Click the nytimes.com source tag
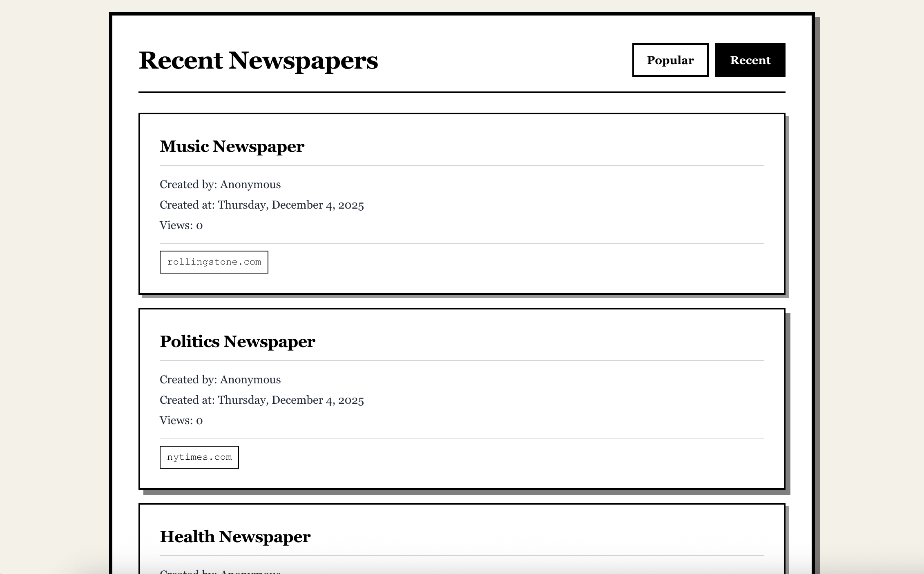The width and height of the screenshot is (924, 574). click(x=199, y=457)
